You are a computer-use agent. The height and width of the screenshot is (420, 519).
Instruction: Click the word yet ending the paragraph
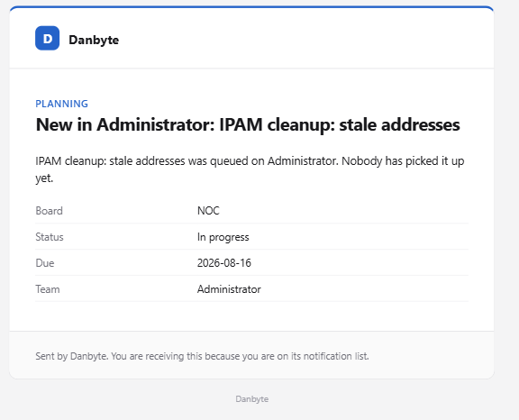(44, 178)
